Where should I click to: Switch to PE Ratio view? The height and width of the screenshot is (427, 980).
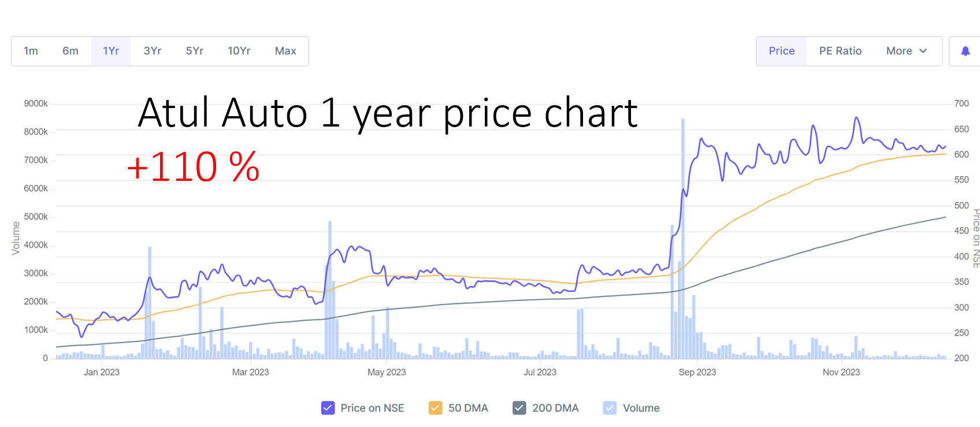click(840, 51)
